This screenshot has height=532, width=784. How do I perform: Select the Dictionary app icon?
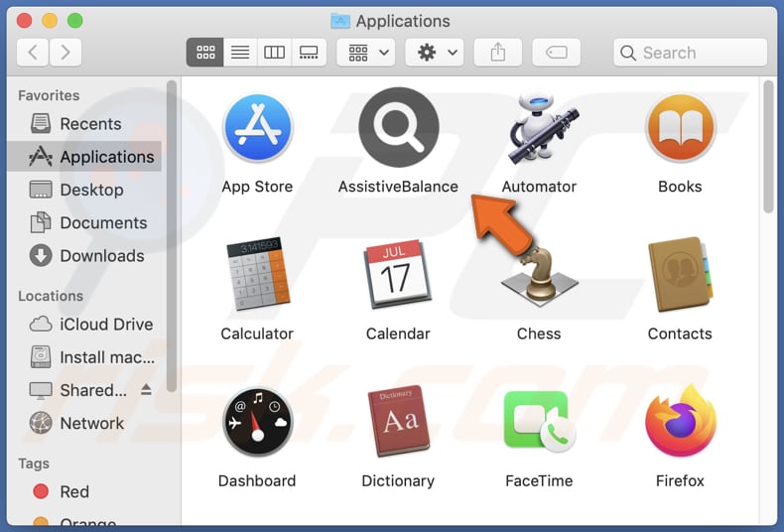[399, 421]
